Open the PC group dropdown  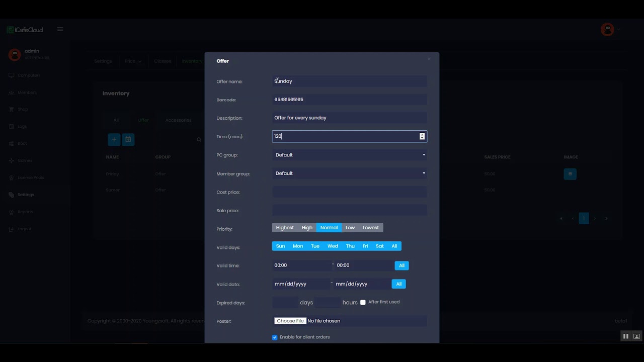(350, 155)
